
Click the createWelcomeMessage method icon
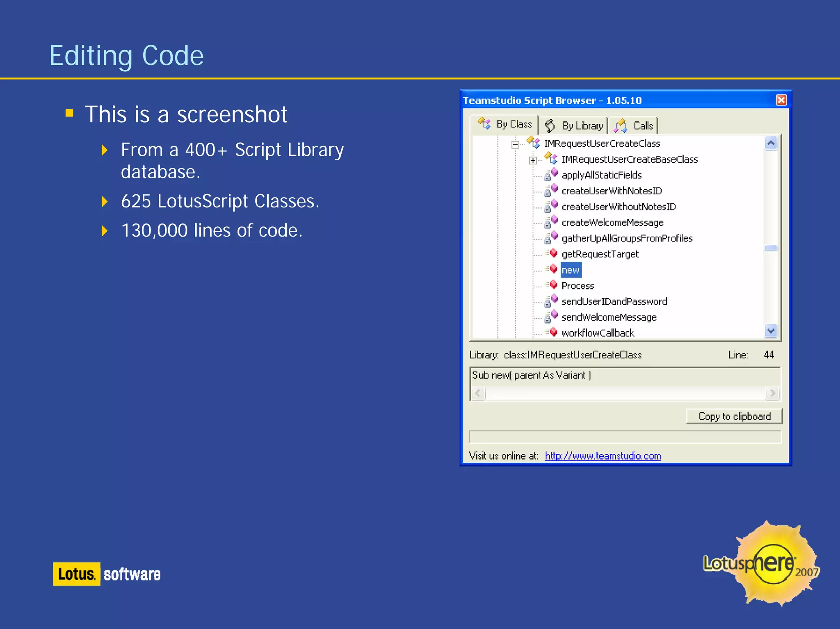pyautogui.click(x=551, y=222)
